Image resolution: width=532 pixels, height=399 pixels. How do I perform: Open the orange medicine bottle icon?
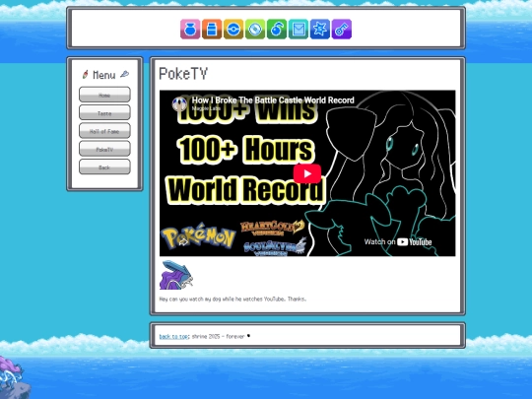click(212, 30)
